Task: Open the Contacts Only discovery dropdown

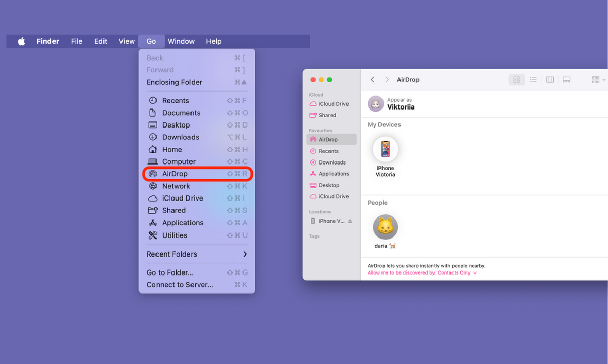Action: click(x=422, y=272)
